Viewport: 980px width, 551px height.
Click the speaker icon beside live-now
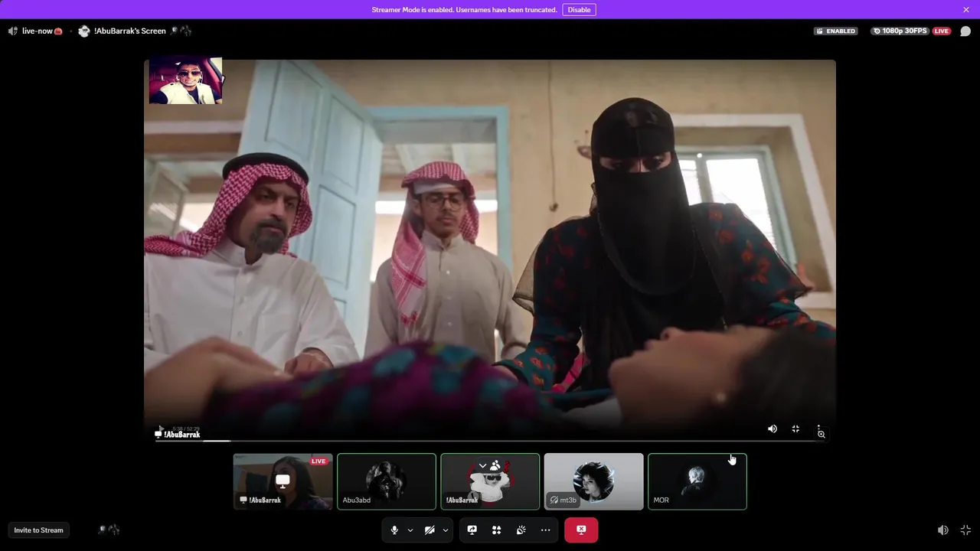click(13, 31)
